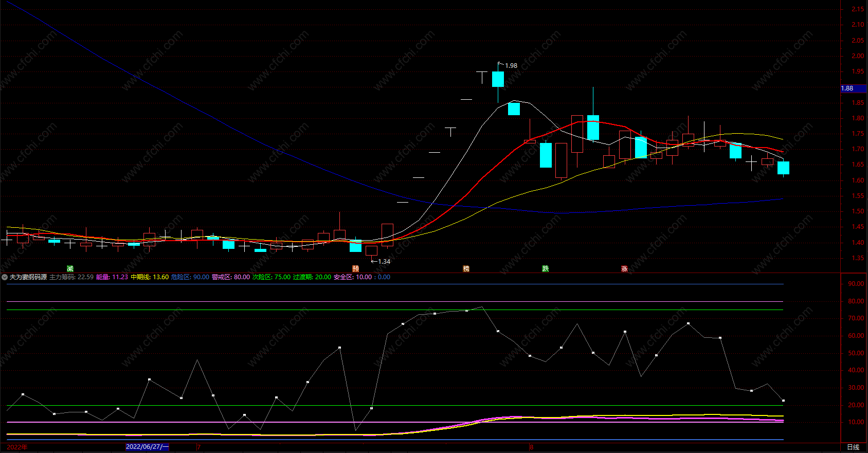This screenshot has height=453, width=868.
Task: Click the 能量: 11.23 readout
Action: (x=112, y=277)
